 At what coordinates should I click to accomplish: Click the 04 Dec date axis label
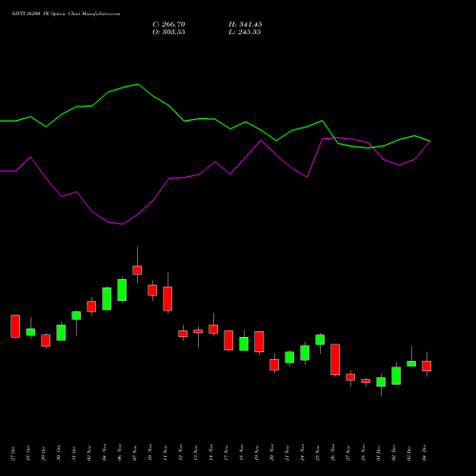425,453
